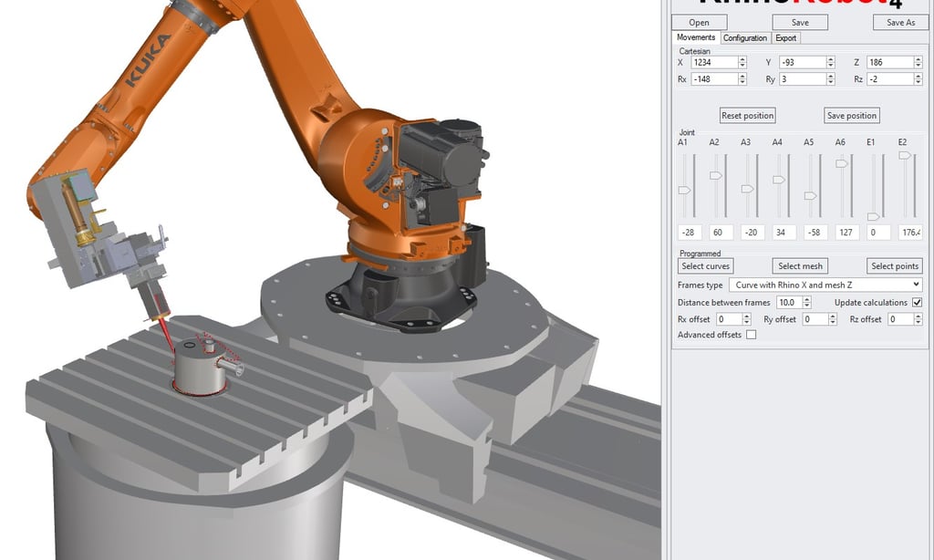Click the Open button
Screen dimensions: 934x560
pyautogui.click(x=700, y=23)
